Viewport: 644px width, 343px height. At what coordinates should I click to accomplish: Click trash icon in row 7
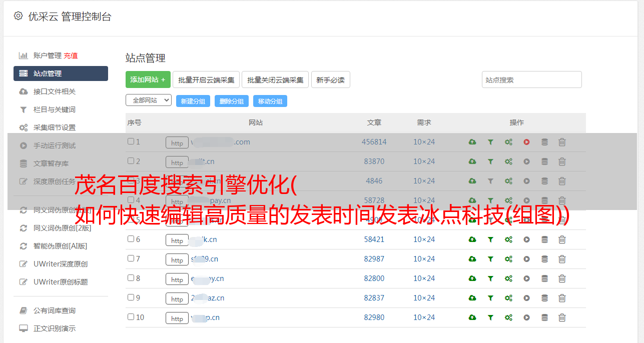tap(562, 259)
